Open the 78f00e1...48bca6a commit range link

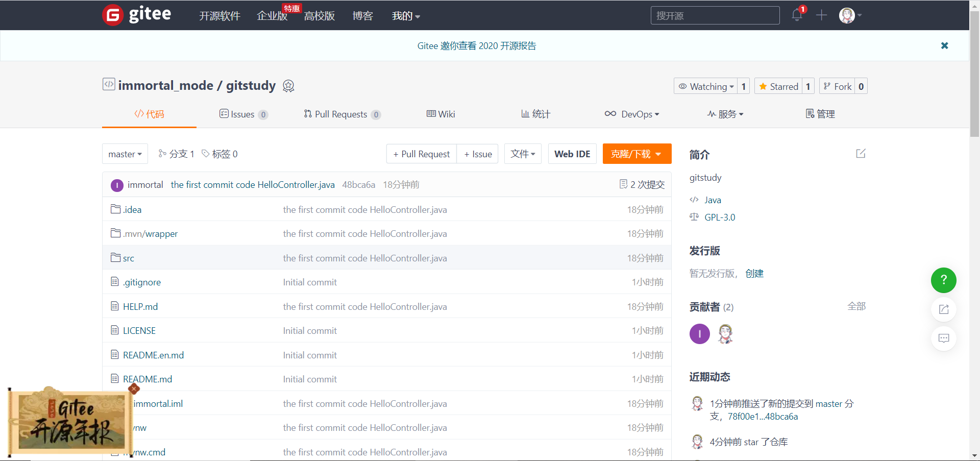pos(763,416)
